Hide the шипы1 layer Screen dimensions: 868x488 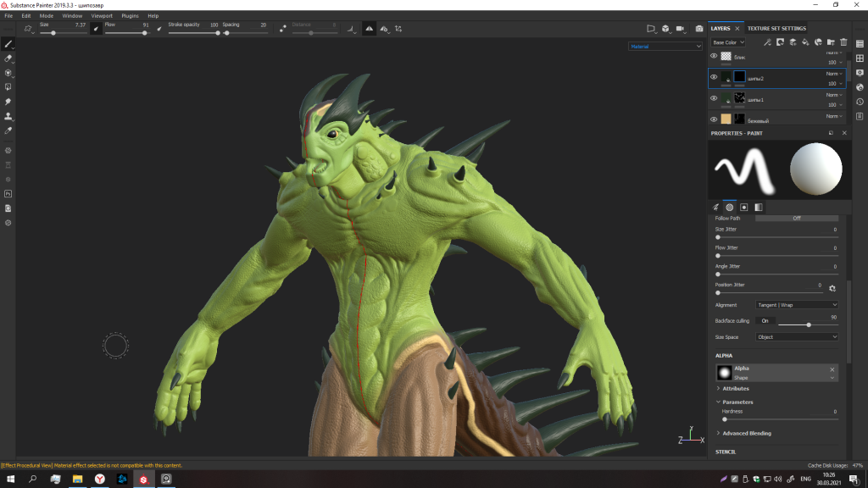714,98
